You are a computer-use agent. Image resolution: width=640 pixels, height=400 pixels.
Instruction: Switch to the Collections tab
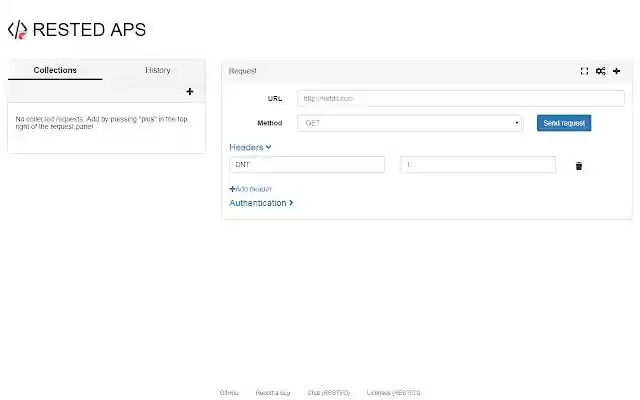55,70
